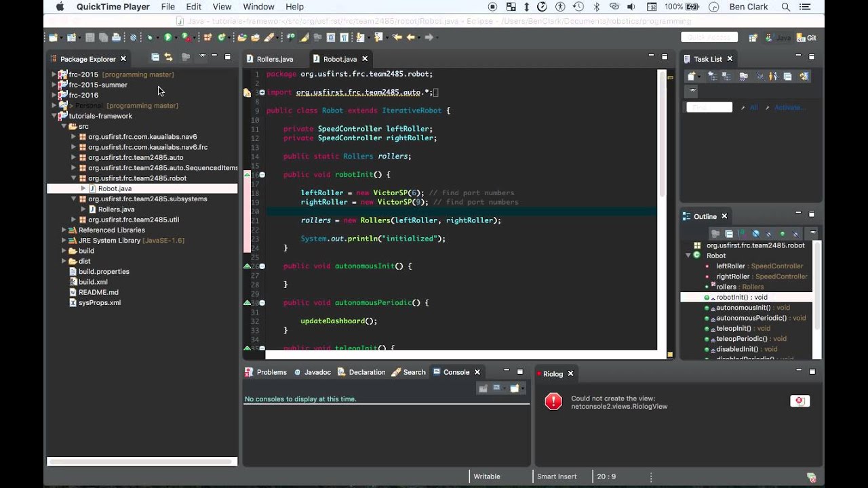The height and width of the screenshot is (488, 868).
Task: Open the Problems tab
Action: pyautogui.click(x=266, y=372)
